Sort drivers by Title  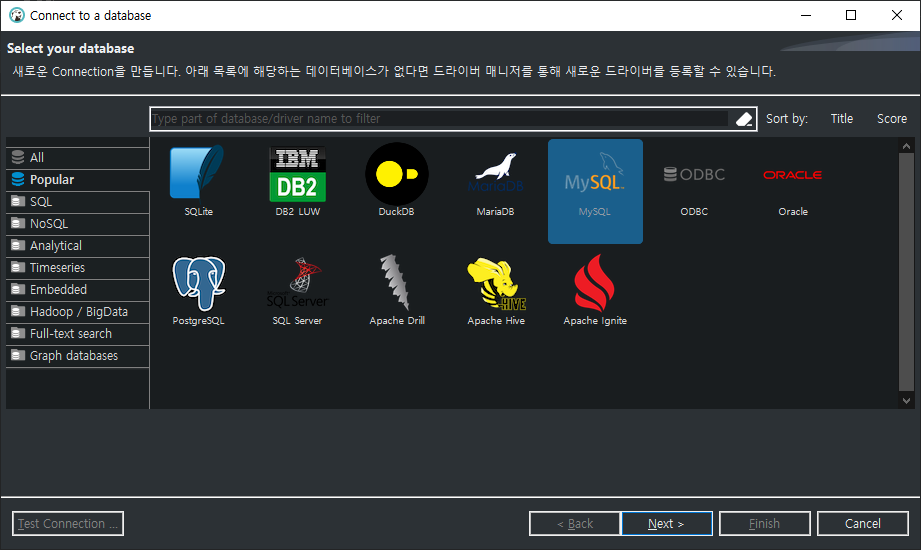point(841,119)
